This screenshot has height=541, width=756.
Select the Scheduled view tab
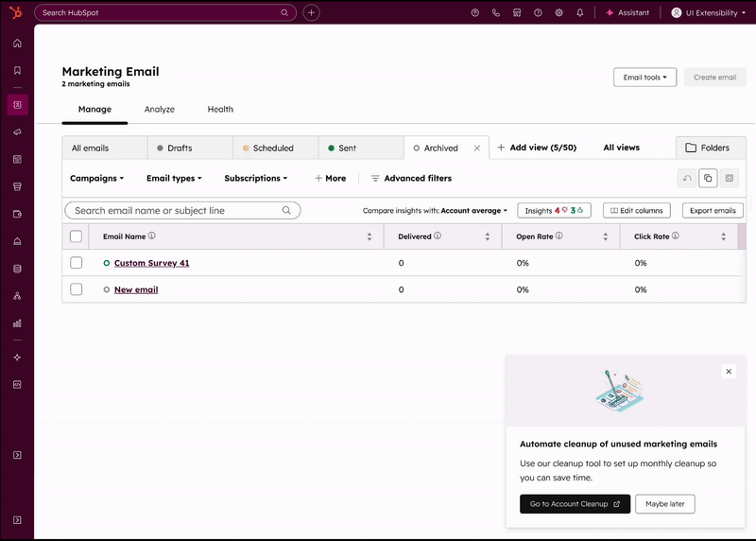tap(276, 148)
